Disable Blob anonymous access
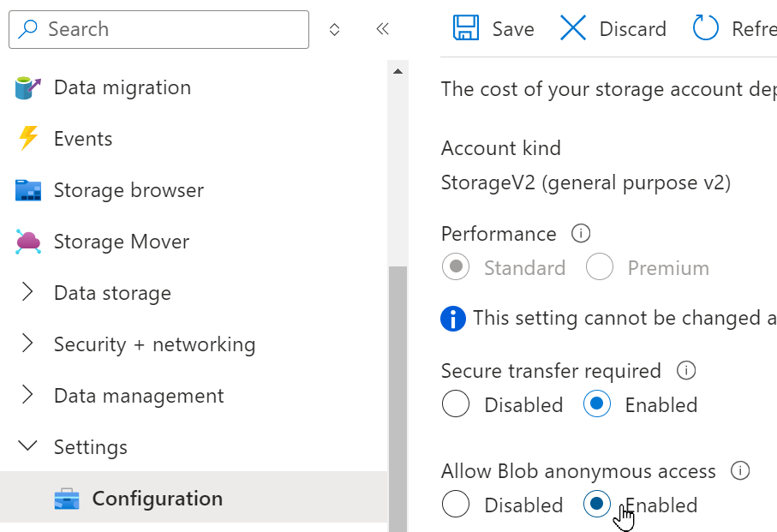The image size is (777, 532). [456, 505]
